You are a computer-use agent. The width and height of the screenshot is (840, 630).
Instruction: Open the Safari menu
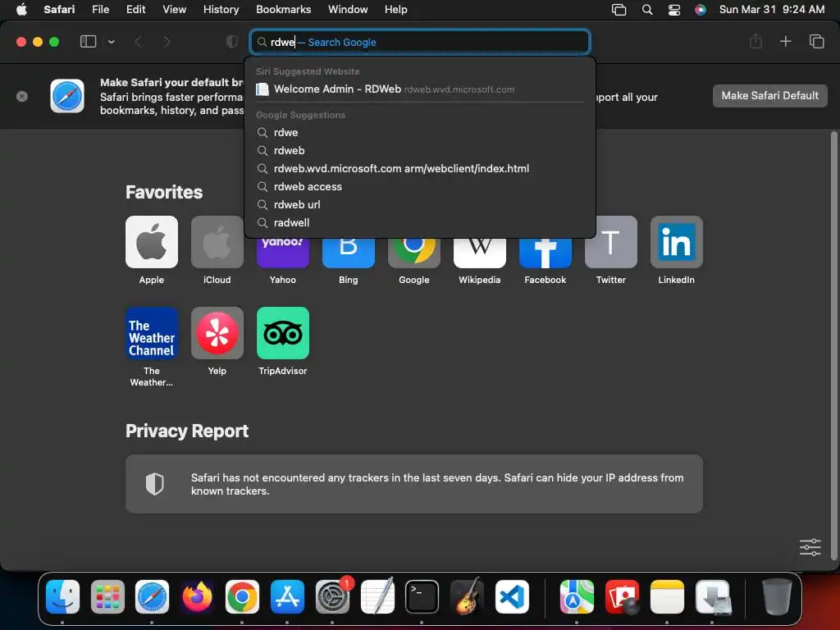pos(59,9)
